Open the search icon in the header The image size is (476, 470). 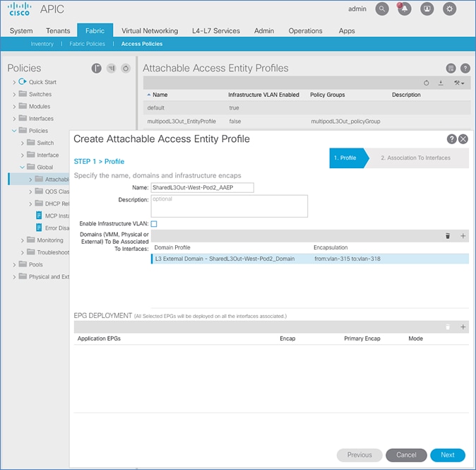(x=382, y=9)
